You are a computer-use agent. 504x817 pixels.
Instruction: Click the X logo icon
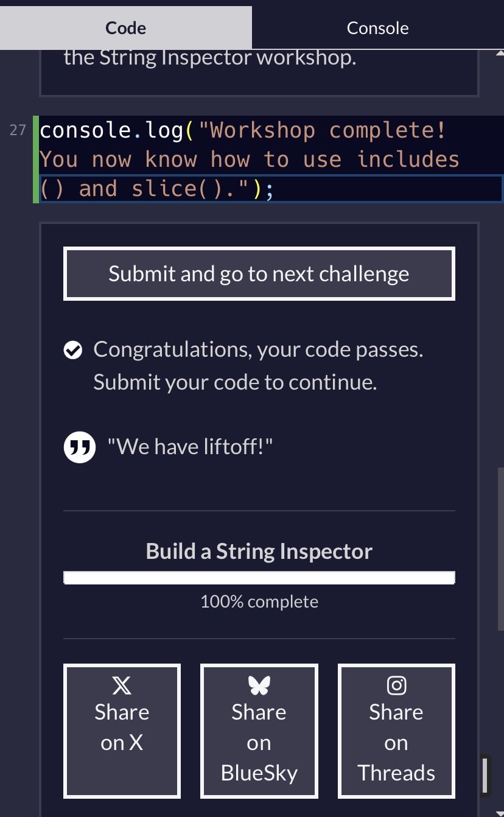coord(122,686)
